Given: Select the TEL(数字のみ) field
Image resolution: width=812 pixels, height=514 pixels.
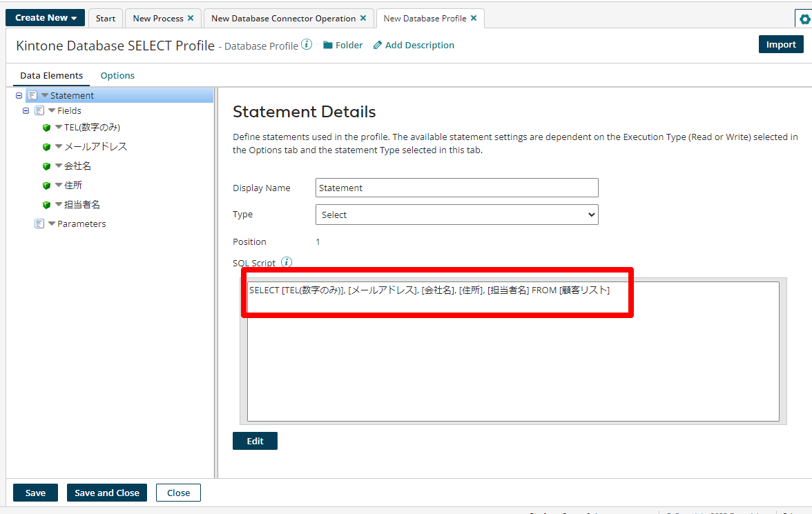Looking at the screenshot, I should coord(93,128).
